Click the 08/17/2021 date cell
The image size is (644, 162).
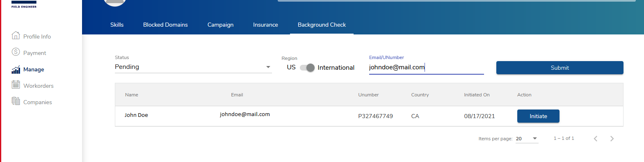(x=479, y=116)
